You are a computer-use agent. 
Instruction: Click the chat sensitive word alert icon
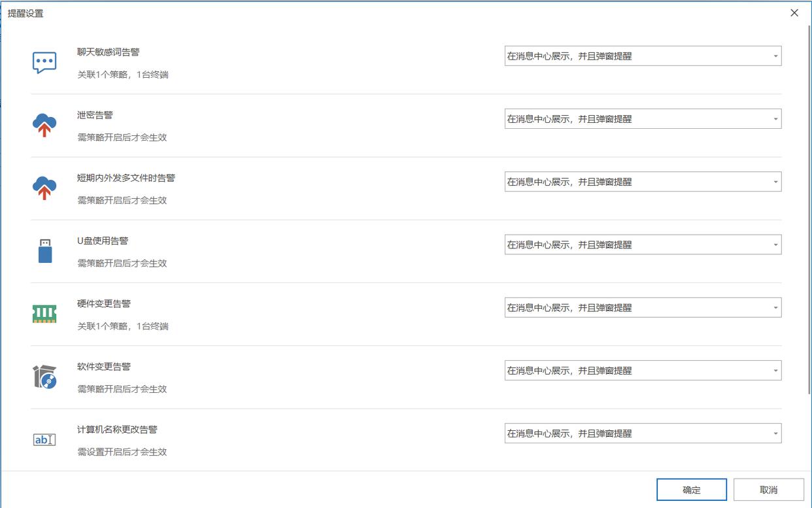click(44, 63)
